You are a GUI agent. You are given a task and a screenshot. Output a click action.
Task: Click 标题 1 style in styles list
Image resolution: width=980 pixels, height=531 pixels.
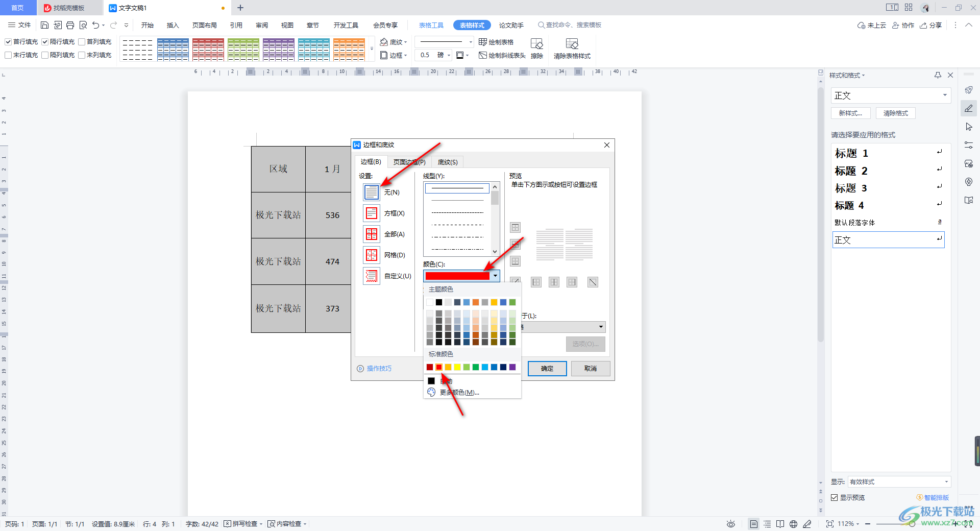888,153
